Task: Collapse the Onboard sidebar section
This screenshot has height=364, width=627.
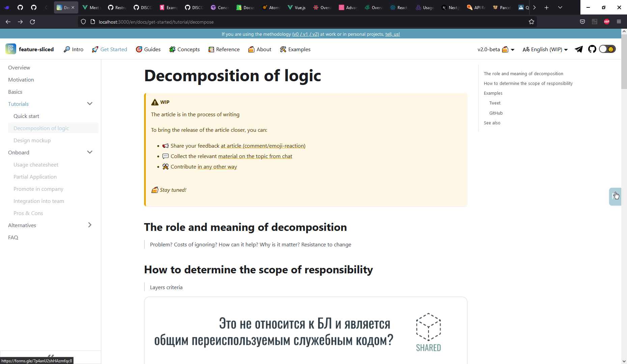Action: tap(90, 152)
